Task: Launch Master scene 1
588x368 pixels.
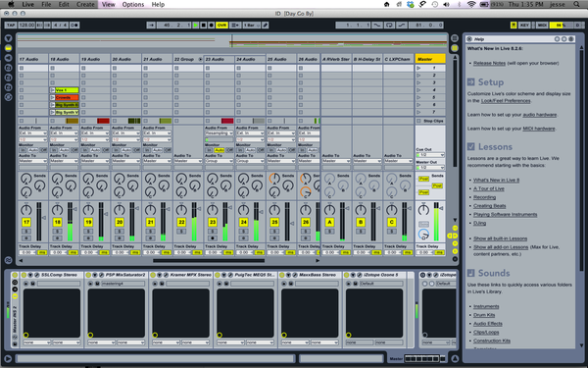Action: [430, 68]
